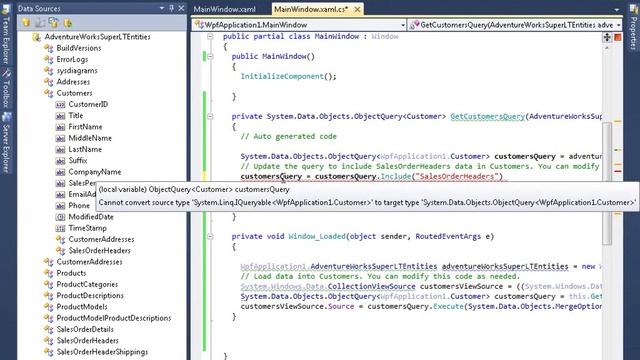Screen dimensions: 640x360
Task: Collapse the MainWindow() constructor region
Action: 210,56
